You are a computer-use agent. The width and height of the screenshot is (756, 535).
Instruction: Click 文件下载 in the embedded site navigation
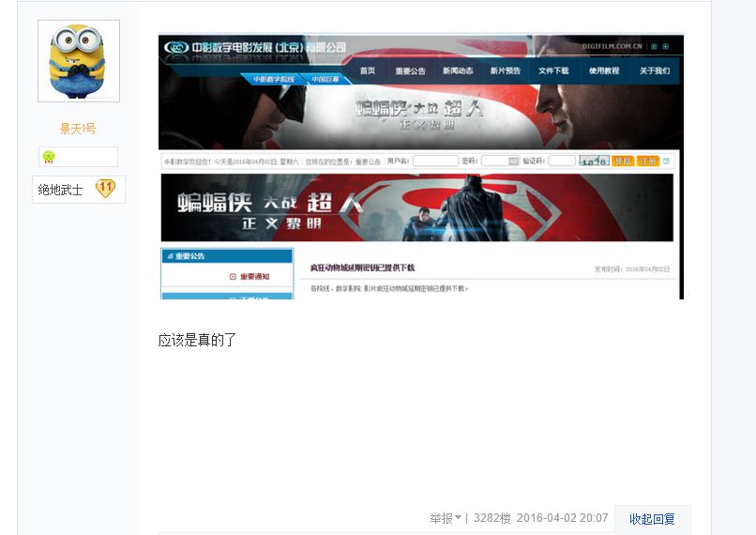[x=553, y=70]
